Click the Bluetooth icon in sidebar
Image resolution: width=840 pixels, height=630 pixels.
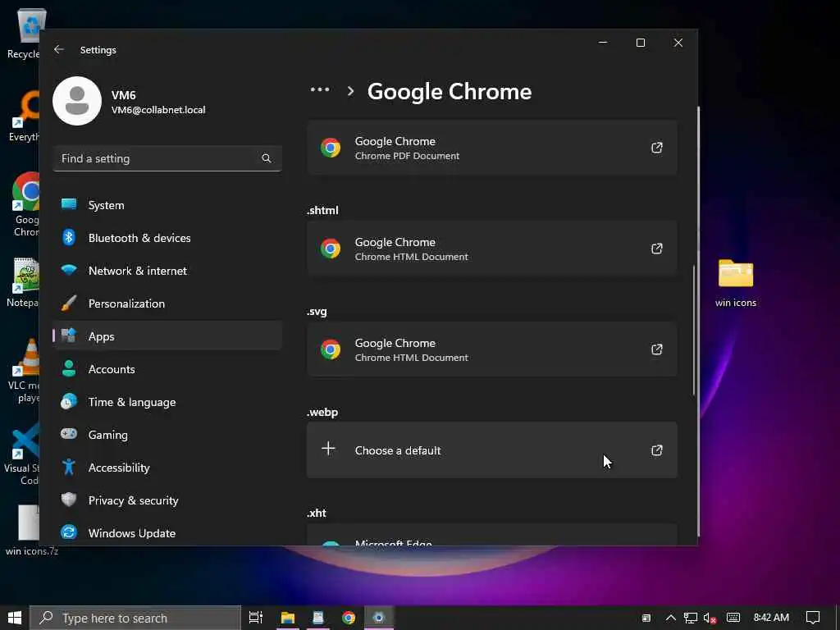(69, 237)
